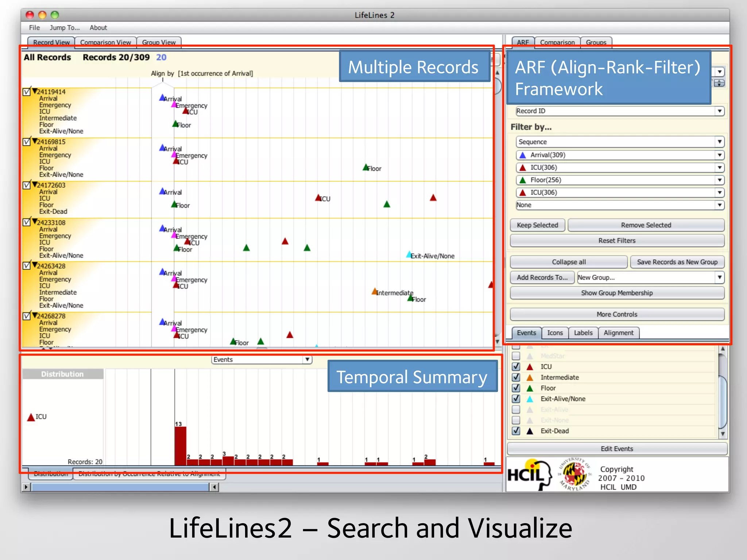Collapse record 24119414 with its triangle
This screenshot has width=747, height=560.
coord(35,91)
